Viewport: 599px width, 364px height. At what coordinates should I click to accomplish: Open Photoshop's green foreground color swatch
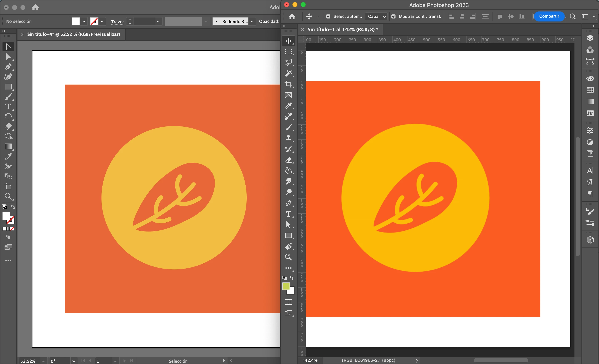pyautogui.click(x=286, y=286)
